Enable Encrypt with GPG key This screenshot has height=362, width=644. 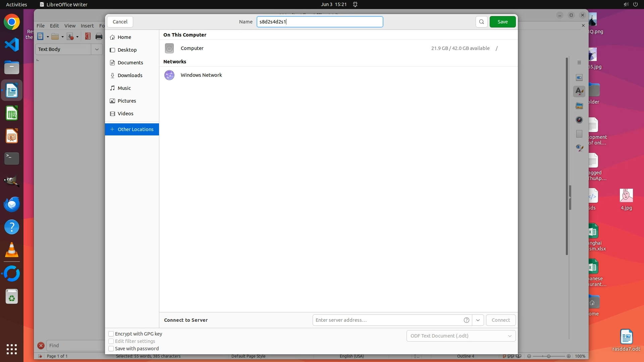tap(111, 334)
